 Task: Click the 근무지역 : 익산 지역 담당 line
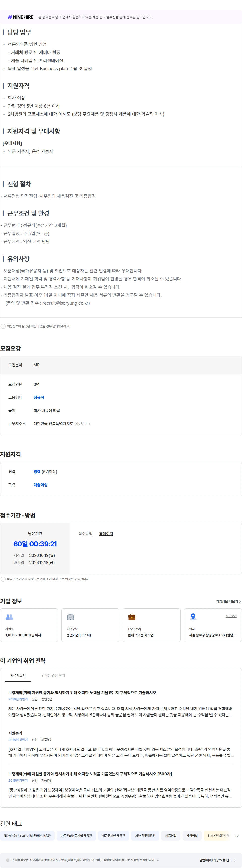[25, 241]
